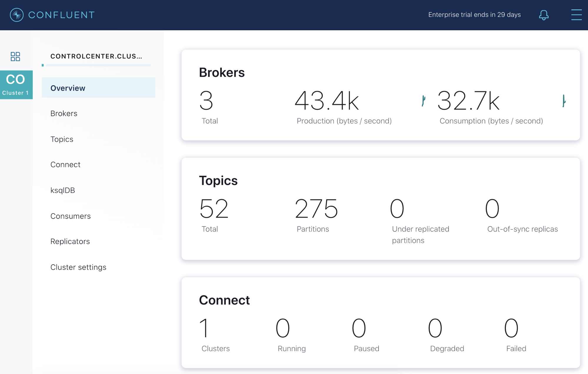Open the Consumers page

[x=71, y=216]
